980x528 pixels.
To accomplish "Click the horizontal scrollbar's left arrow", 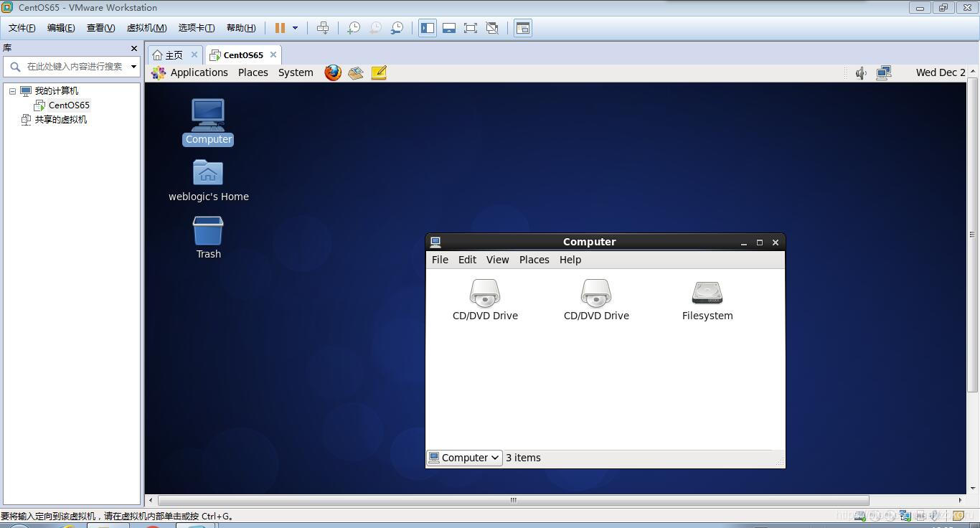I will (150, 500).
